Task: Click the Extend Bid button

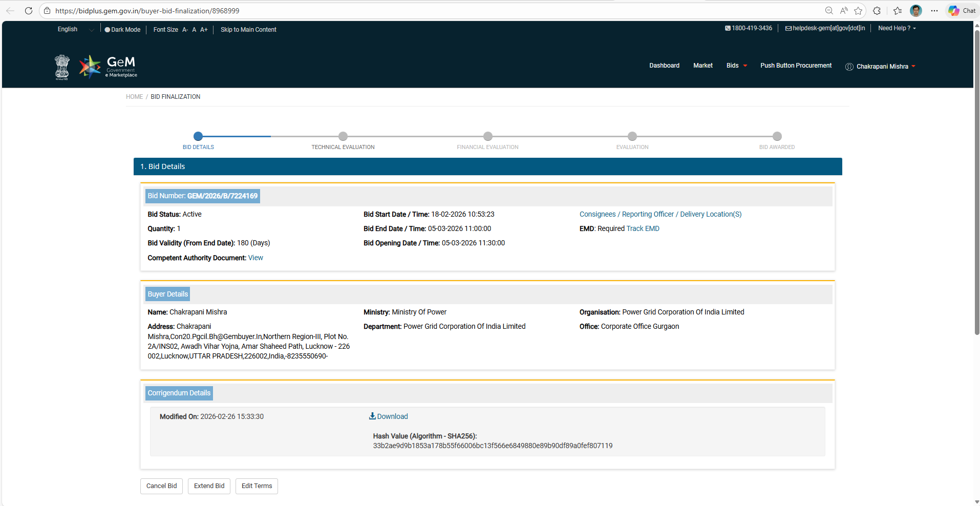Action: tap(209, 486)
